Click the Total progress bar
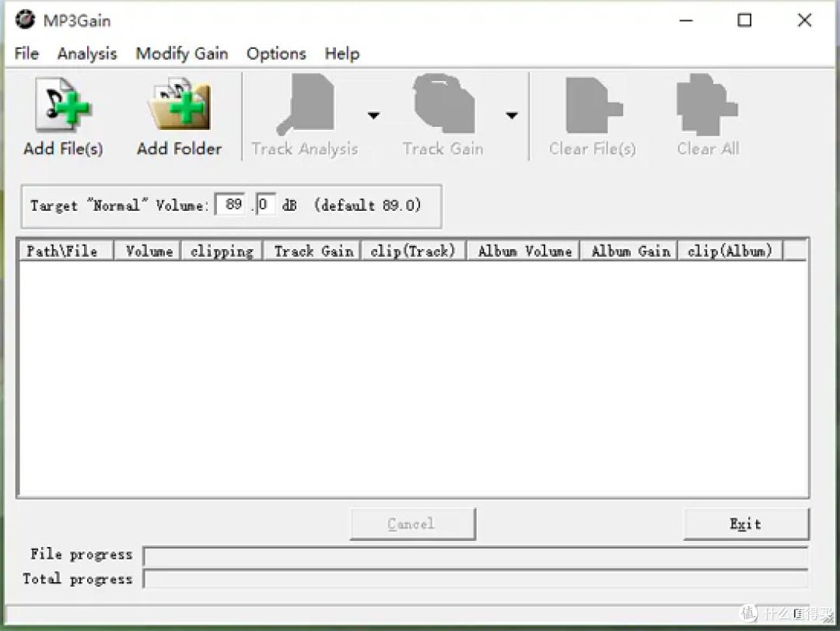This screenshot has height=631, width=840. pos(476,579)
